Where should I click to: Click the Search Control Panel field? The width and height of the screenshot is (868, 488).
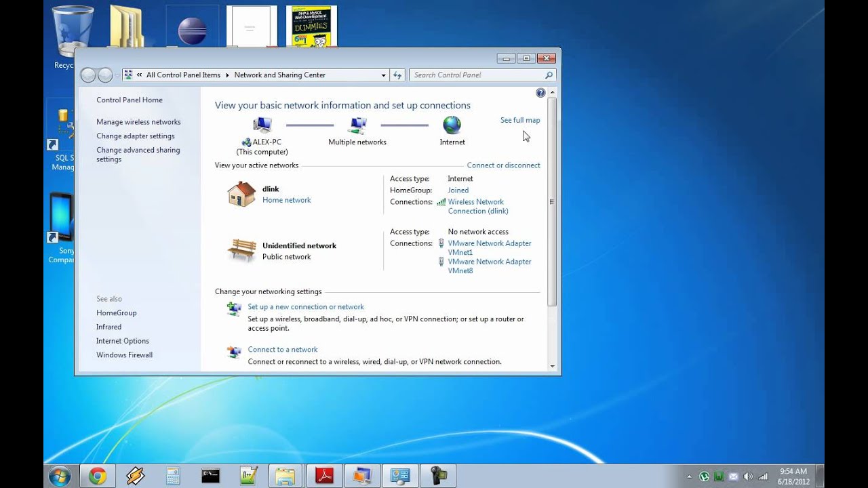coord(478,75)
